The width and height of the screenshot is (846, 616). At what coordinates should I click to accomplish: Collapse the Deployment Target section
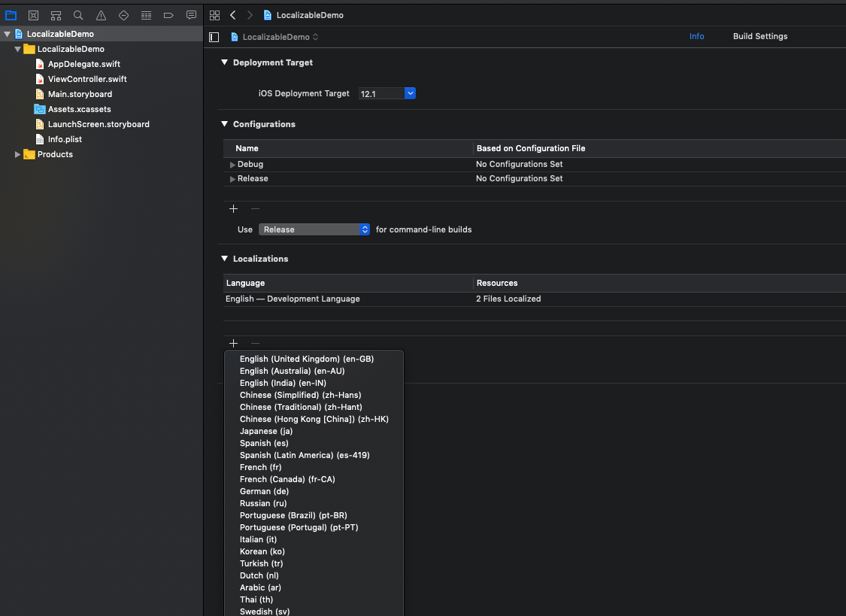224,62
